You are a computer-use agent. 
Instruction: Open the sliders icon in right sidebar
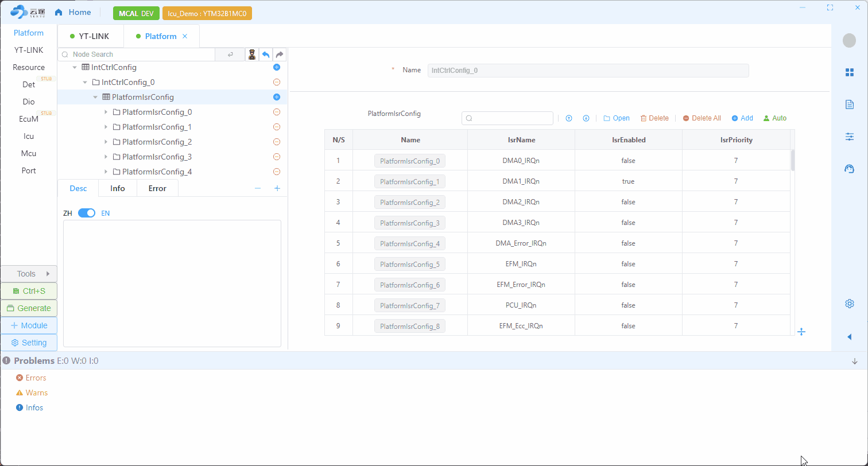coord(850,137)
